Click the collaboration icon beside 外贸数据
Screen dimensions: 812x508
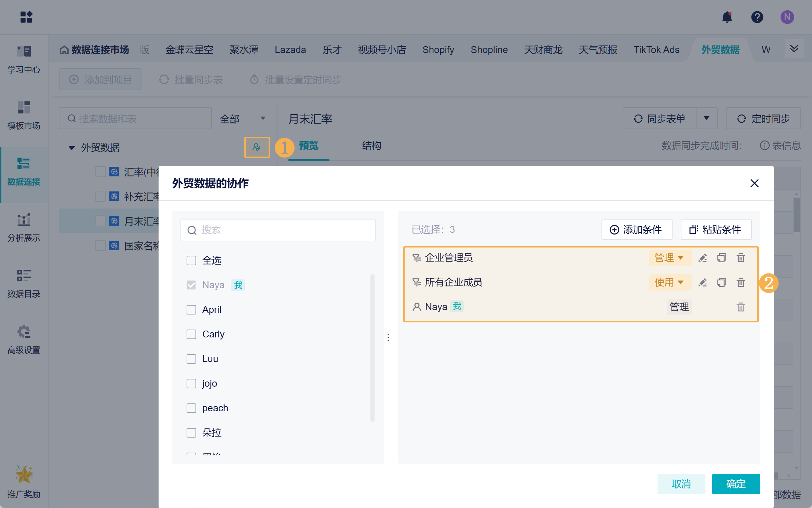257,147
